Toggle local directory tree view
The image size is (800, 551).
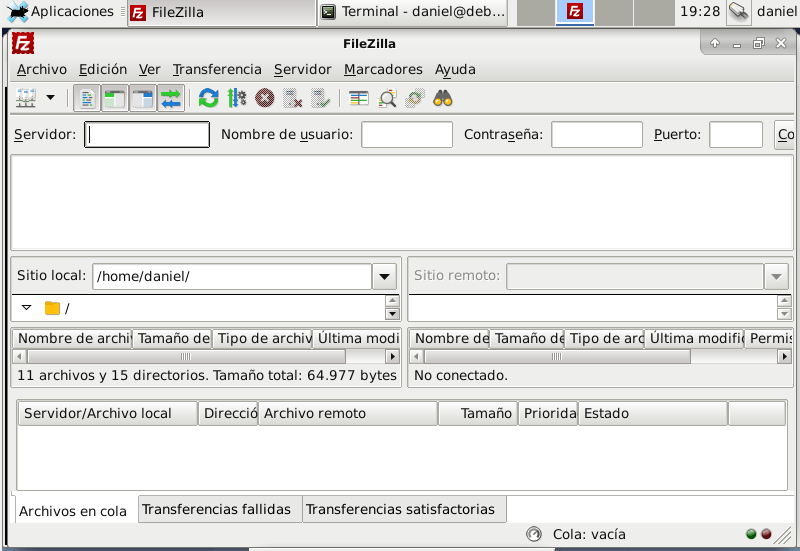[x=115, y=98]
